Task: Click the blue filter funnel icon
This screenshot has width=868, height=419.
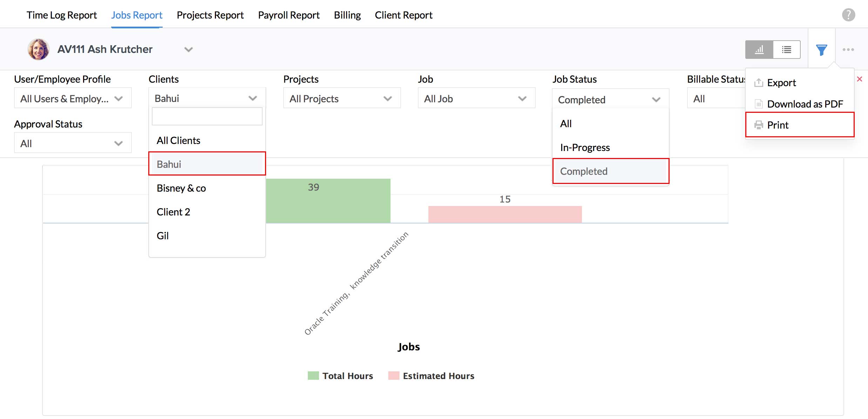Action: point(821,50)
